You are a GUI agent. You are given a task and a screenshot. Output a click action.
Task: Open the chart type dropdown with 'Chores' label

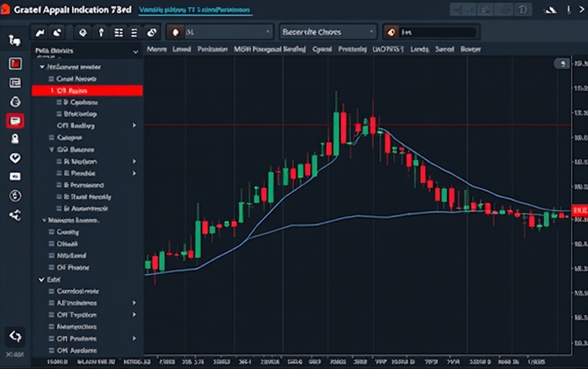point(328,32)
